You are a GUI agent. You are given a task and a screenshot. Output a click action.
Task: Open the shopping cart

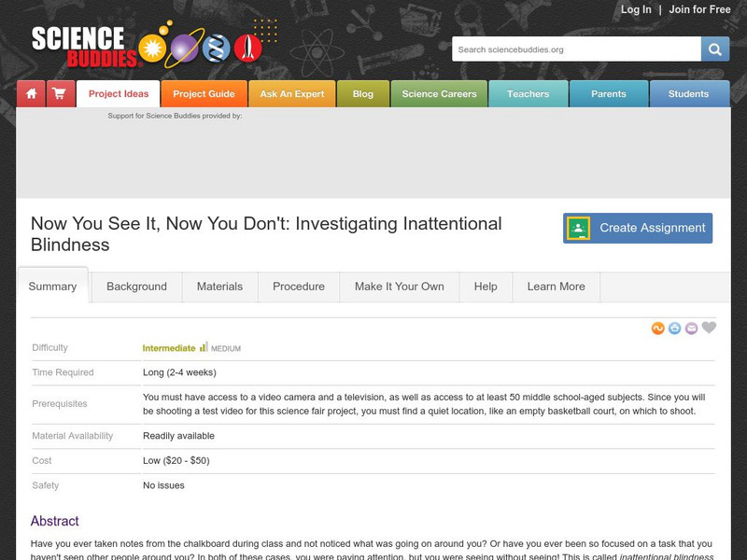click(x=58, y=93)
